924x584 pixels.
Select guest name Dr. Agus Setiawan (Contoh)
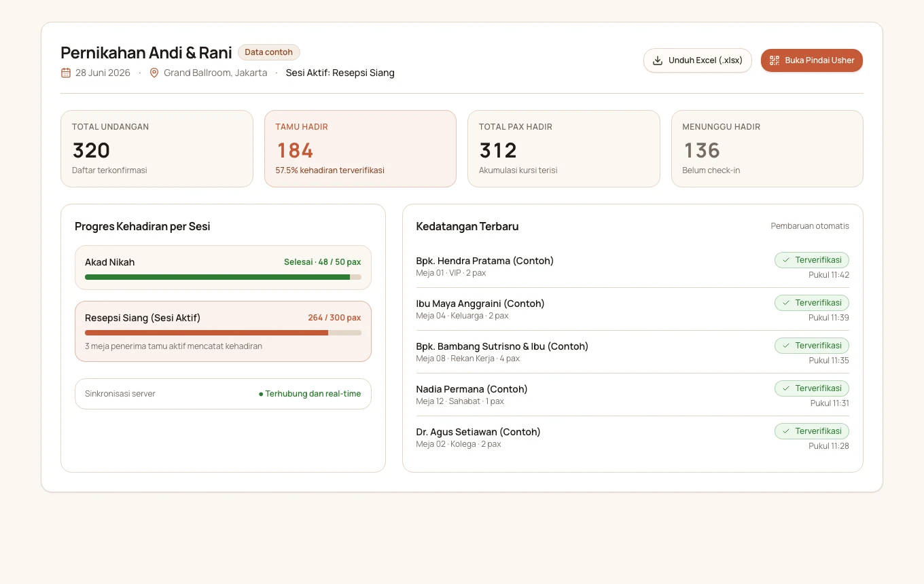point(478,432)
